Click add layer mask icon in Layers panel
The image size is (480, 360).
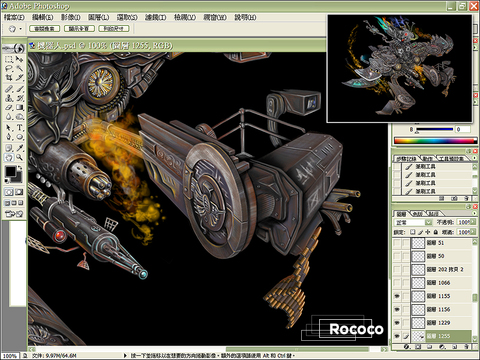coord(418,347)
